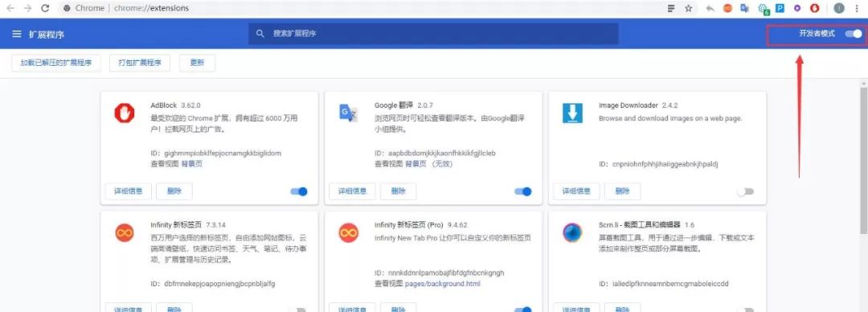Click the Google 翻译 2.0.7 title
Viewport: 868px width, 312px height.
pyautogui.click(x=403, y=105)
